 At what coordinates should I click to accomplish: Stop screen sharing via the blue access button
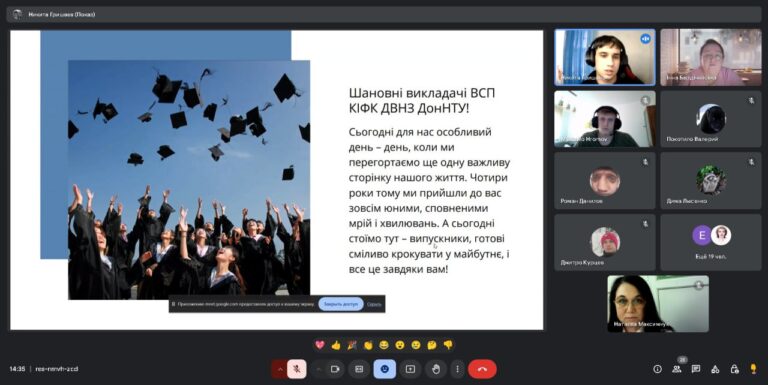[x=341, y=304]
